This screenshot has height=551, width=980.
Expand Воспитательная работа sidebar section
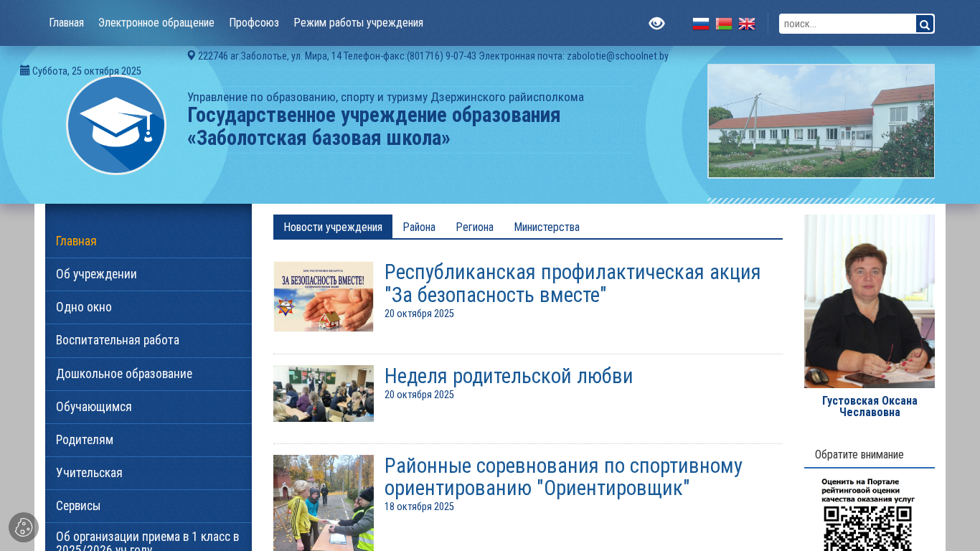click(118, 340)
